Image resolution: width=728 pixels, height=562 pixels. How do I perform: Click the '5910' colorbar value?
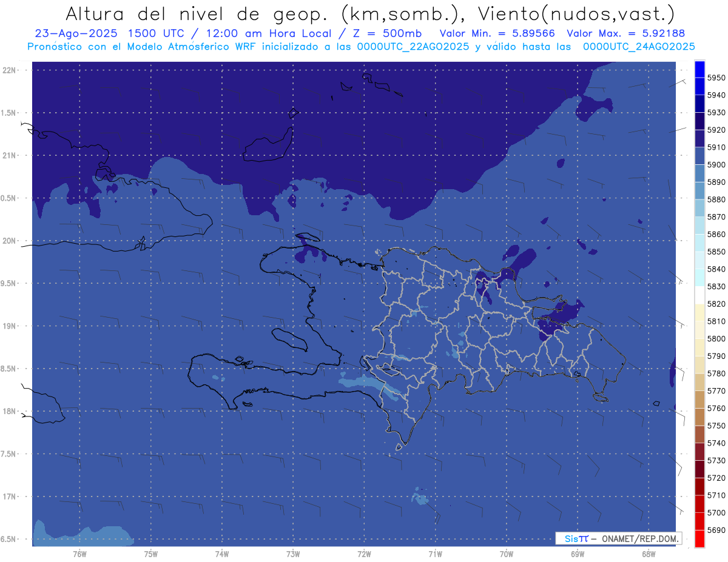point(716,147)
